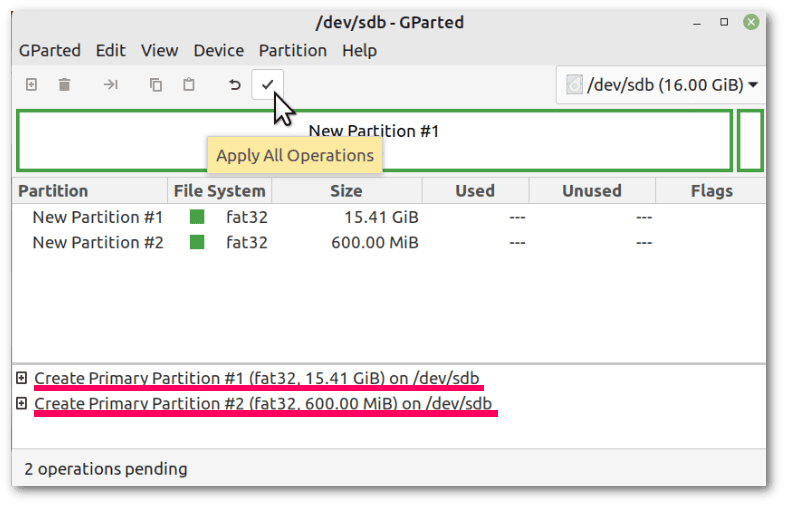The height and width of the screenshot is (505, 785).
Task: Open the Device menu
Action: pos(219,51)
